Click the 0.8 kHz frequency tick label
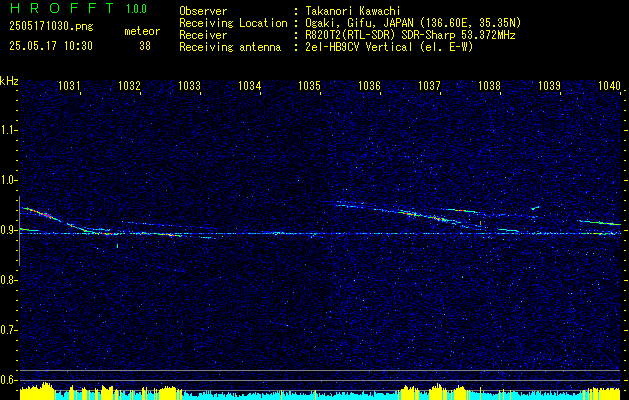Image resolution: width=629 pixels, height=400 pixels. pyautogui.click(x=8, y=280)
